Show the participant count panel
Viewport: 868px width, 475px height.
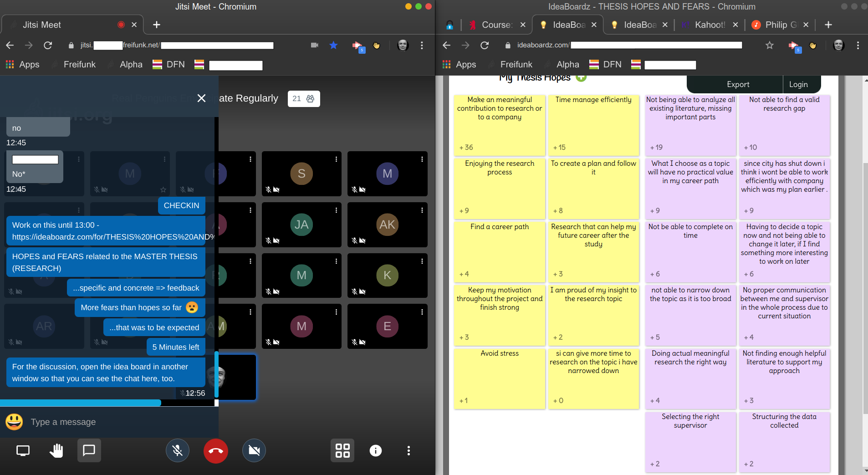pyautogui.click(x=304, y=98)
